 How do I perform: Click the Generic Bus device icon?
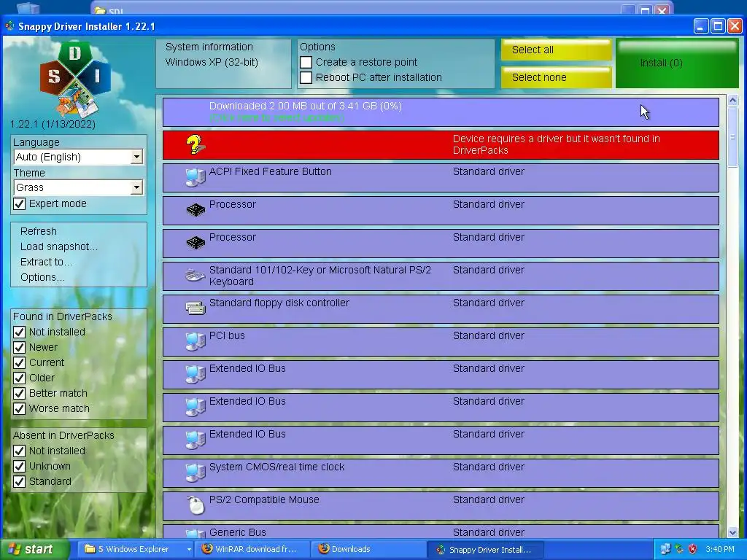(196, 533)
